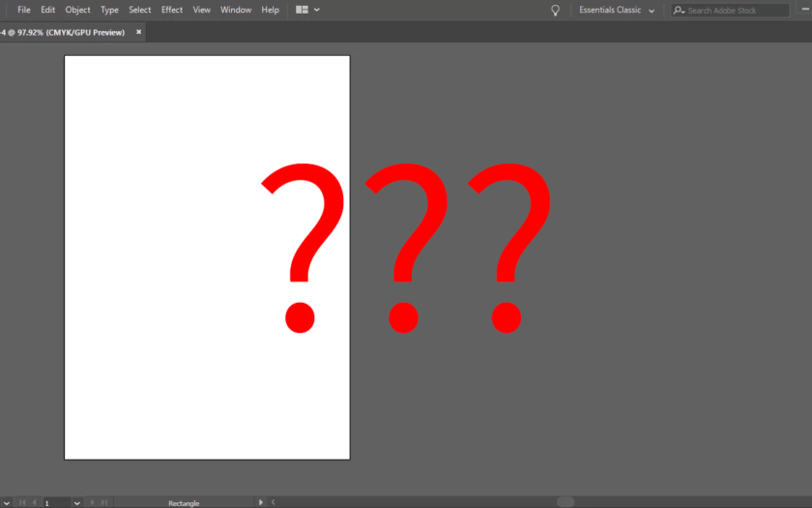Click the Search Adobe Stock field

pyautogui.click(x=737, y=11)
